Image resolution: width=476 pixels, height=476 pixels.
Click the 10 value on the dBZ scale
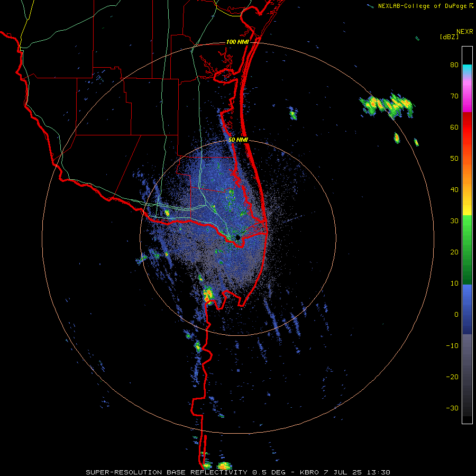454,283
